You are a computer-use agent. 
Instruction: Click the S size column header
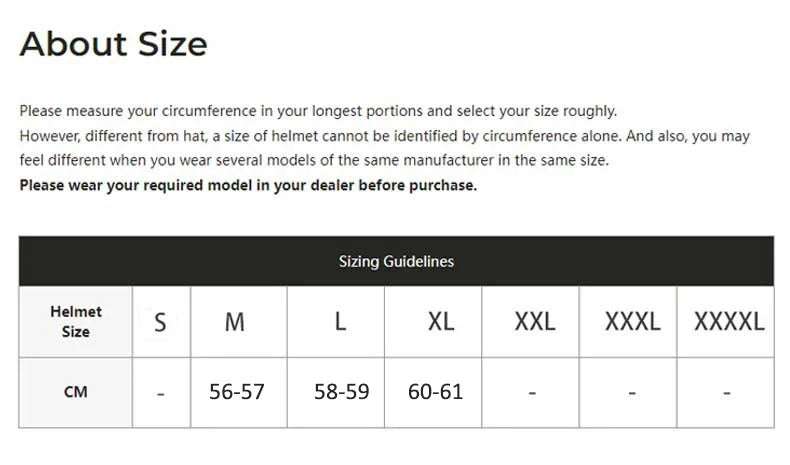160,322
